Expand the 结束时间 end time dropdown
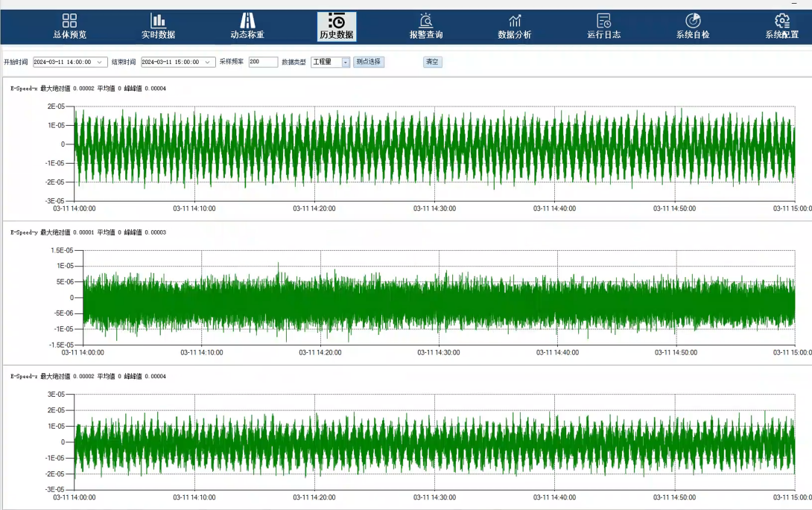This screenshot has height=510, width=812. (x=208, y=63)
